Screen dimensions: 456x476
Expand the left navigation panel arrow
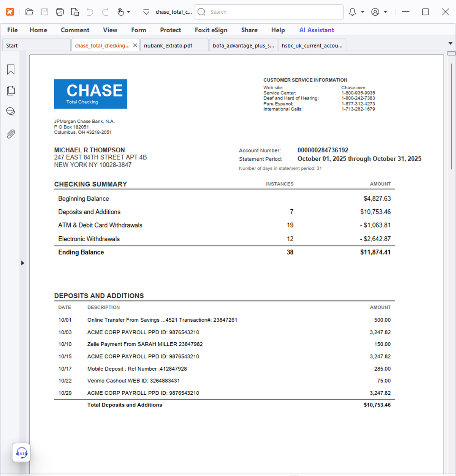[x=22, y=263]
